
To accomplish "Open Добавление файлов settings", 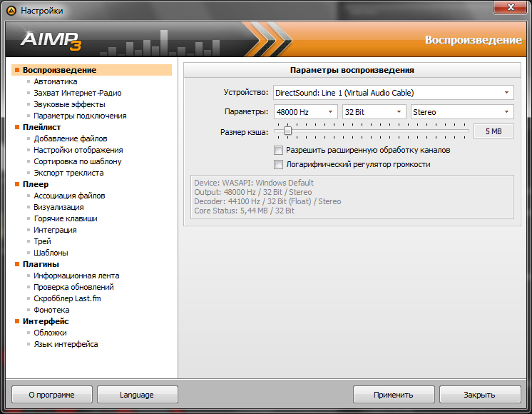I will (70, 138).
